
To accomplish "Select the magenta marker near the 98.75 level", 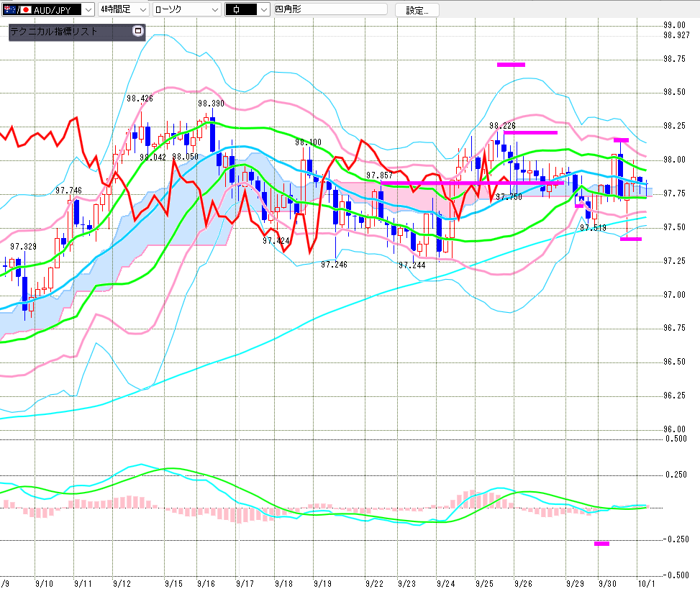I will point(511,65).
